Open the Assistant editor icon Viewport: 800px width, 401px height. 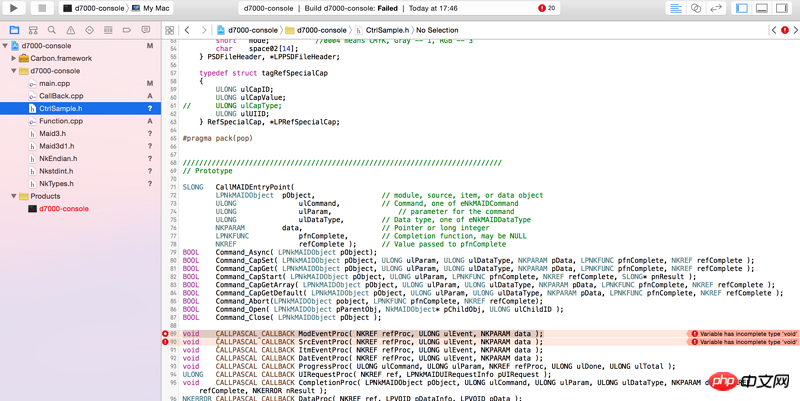point(696,8)
